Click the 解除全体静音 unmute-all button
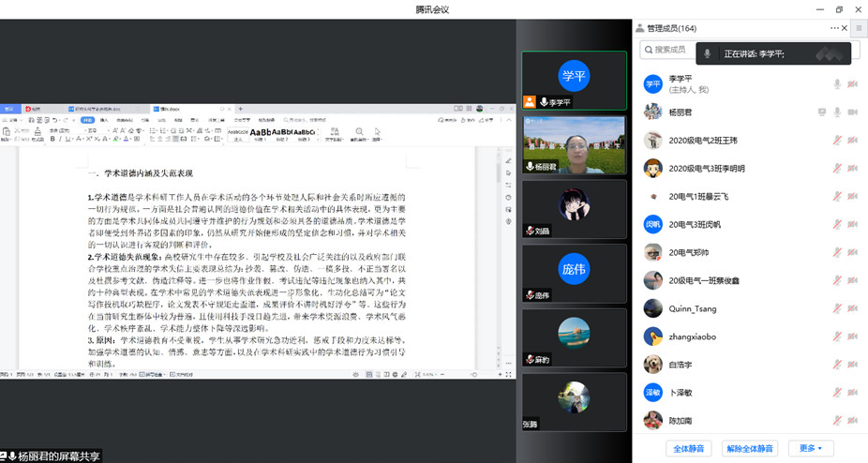The image size is (868, 463). pos(750,449)
